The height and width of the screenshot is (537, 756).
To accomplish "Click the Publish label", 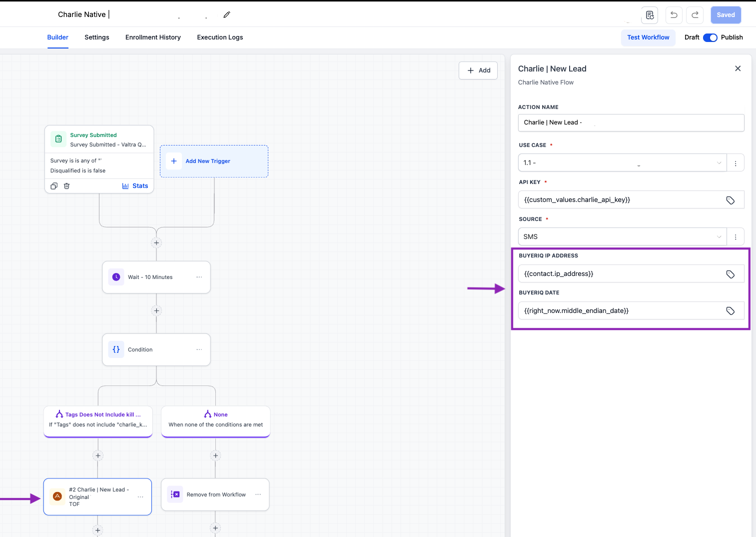I will (732, 37).
